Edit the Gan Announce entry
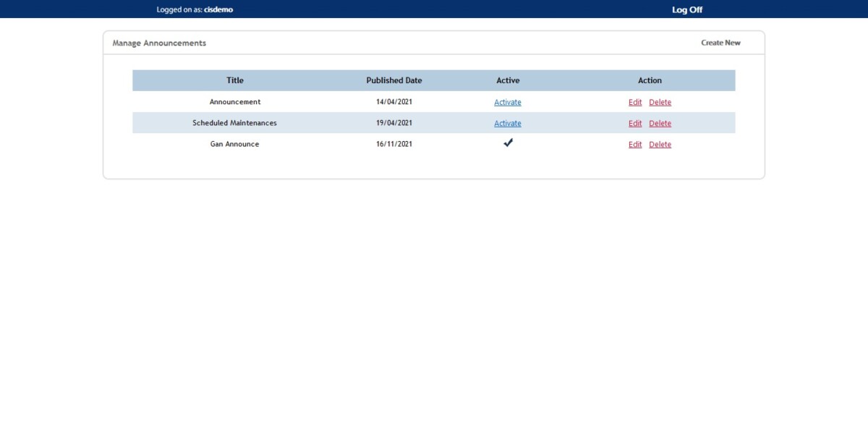Viewport: 868px width, 434px height. pyautogui.click(x=635, y=144)
